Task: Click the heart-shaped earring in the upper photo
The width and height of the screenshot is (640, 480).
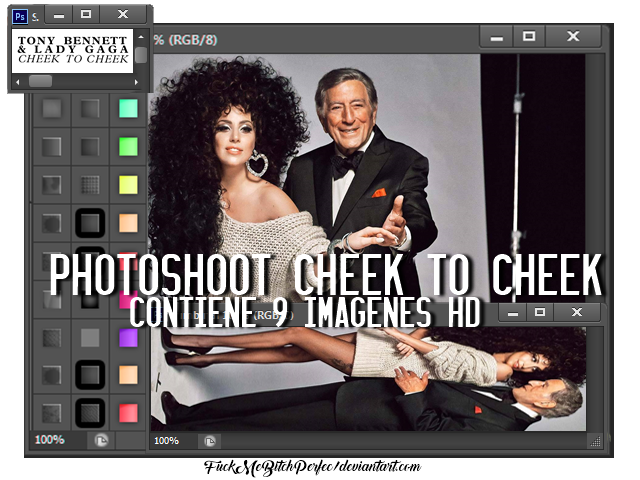Action: [257, 163]
